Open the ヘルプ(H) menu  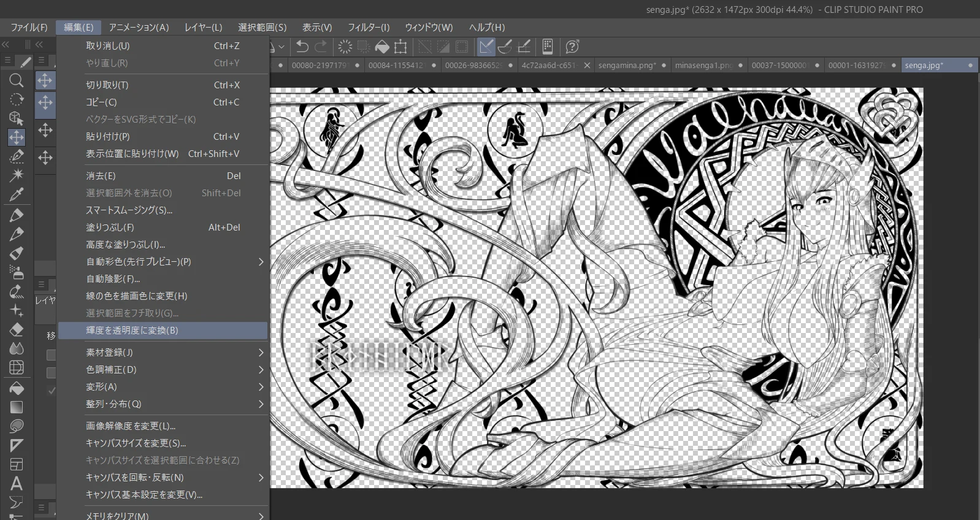click(487, 27)
